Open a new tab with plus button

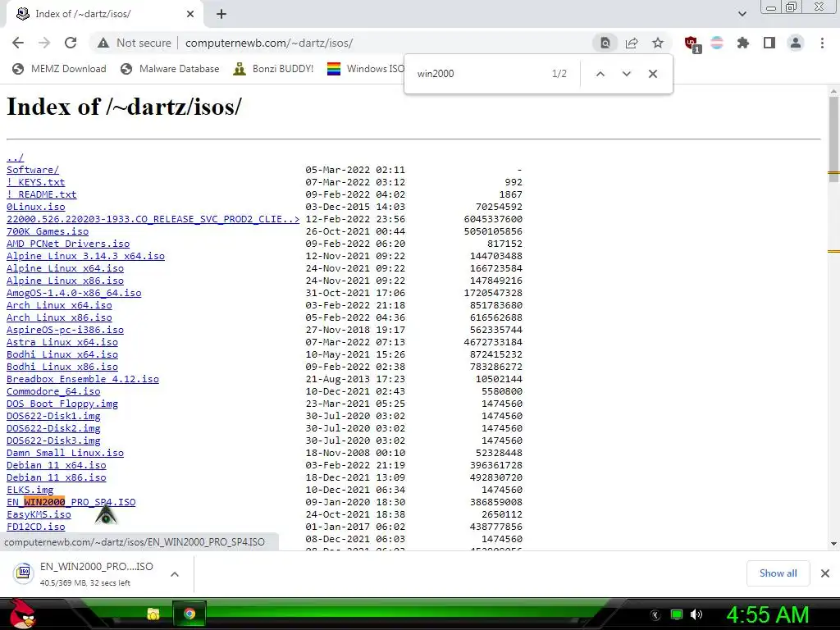(221, 14)
